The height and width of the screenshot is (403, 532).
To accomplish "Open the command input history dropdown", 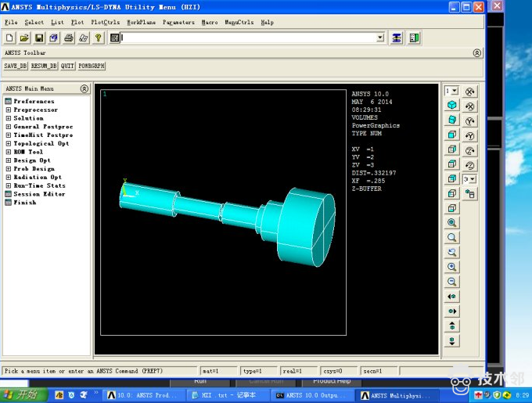I will click(380, 38).
